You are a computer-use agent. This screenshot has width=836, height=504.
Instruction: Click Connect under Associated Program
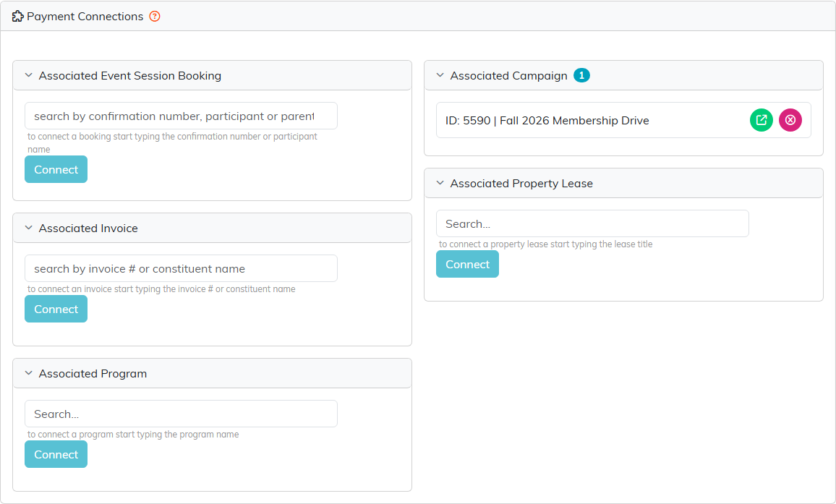coord(56,454)
